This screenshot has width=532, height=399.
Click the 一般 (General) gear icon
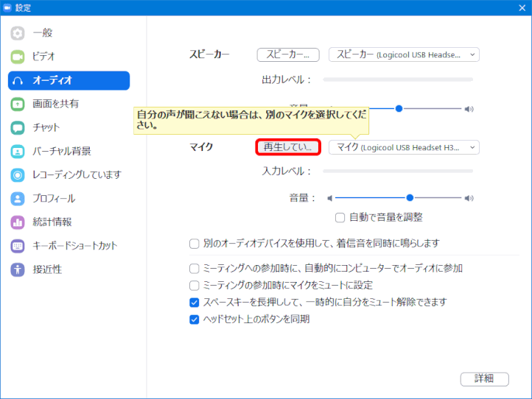click(x=17, y=33)
